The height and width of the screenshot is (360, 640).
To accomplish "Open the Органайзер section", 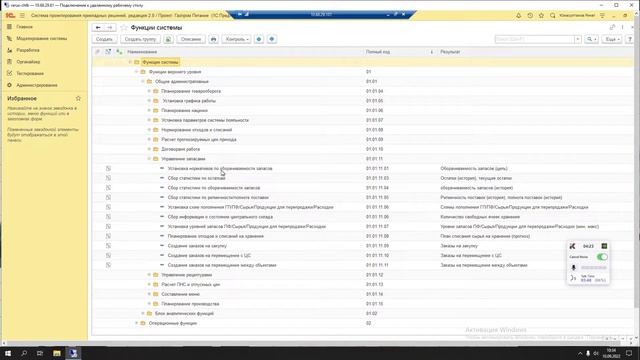I will (28, 62).
